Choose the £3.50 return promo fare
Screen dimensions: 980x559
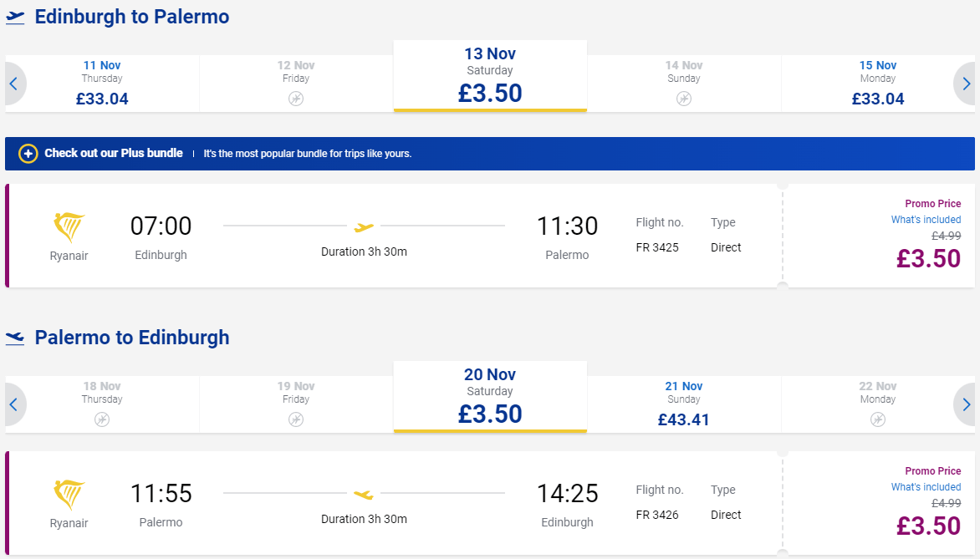tap(928, 526)
